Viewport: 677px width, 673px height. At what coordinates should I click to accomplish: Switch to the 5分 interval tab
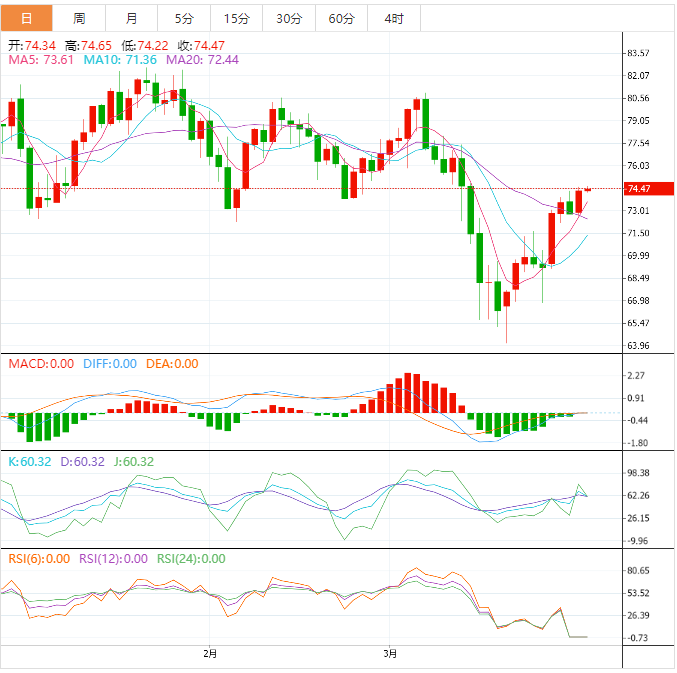(184, 18)
